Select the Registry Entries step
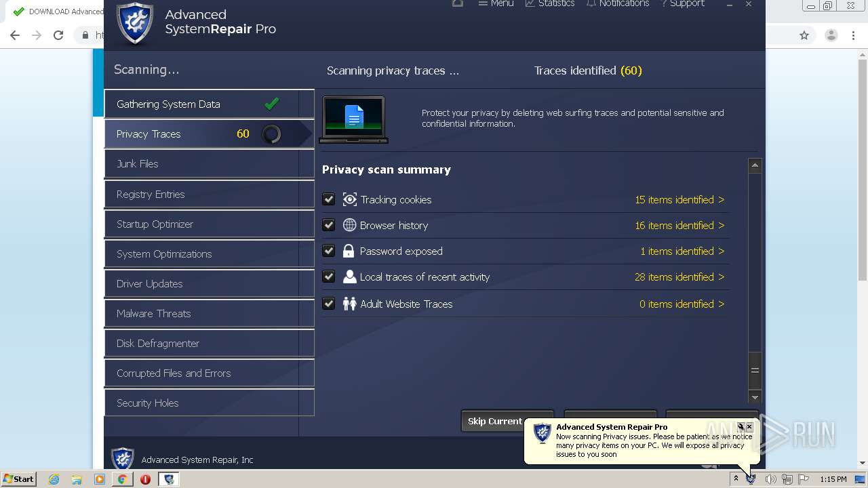Screen dimensions: 868x488 click(x=209, y=195)
